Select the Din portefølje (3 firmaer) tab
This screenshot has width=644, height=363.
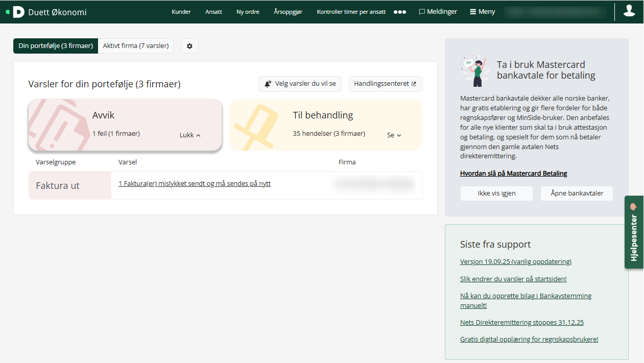pos(56,45)
